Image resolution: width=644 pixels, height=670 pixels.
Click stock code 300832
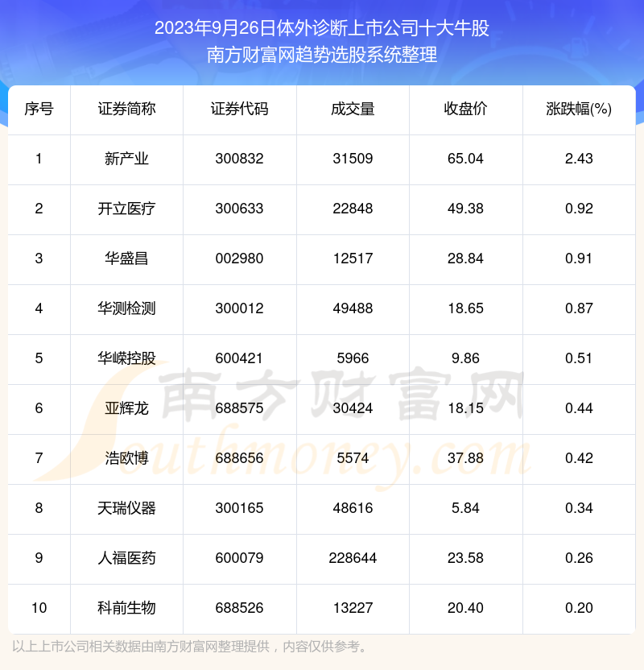click(239, 159)
